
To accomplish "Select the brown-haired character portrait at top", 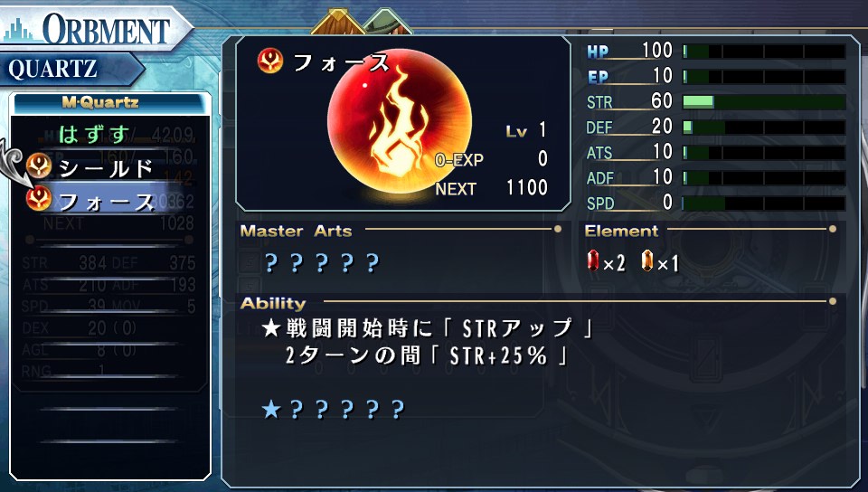I will pyautogui.click(x=337, y=22).
